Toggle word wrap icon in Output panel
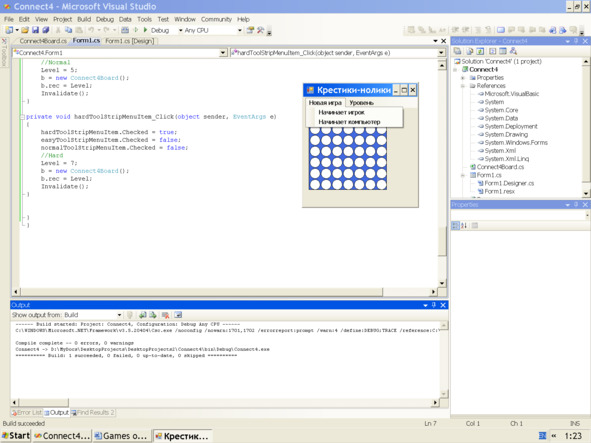This screenshot has height=443, width=591. pos(178,315)
